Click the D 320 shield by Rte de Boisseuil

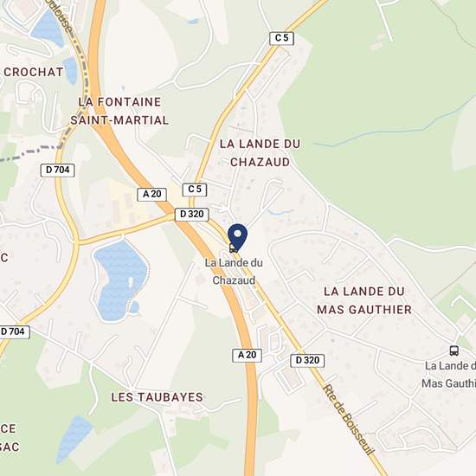[x=307, y=360]
